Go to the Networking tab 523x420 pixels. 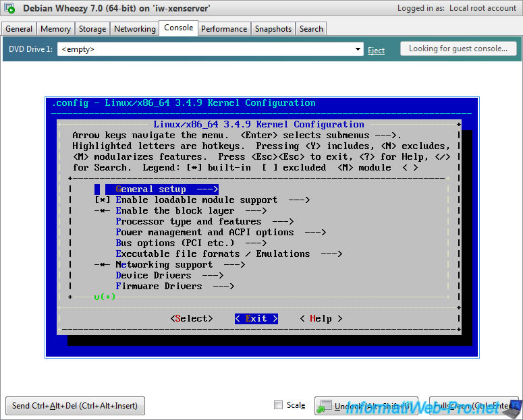pyautogui.click(x=135, y=29)
